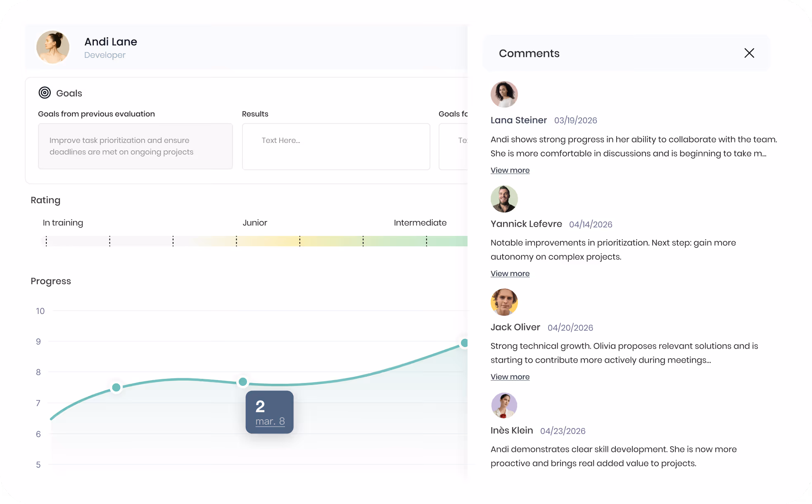Click the date '04/23/2026'
Screen dimensions: 812x504
[x=563, y=431]
